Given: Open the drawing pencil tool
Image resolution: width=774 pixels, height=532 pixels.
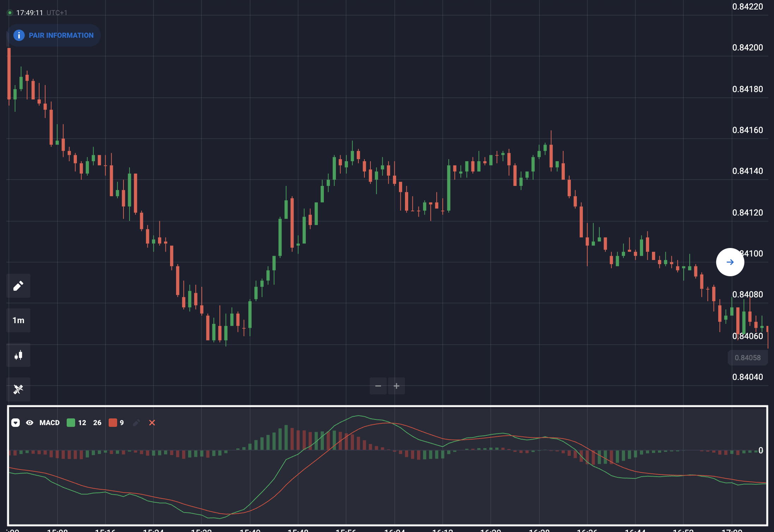Looking at the screenshot, I should 18,286.
